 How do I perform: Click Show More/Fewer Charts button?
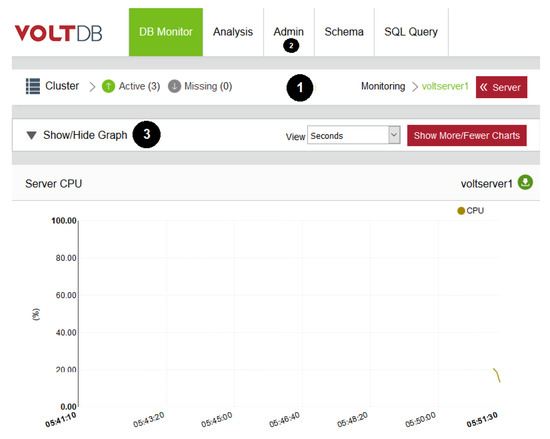467,135
